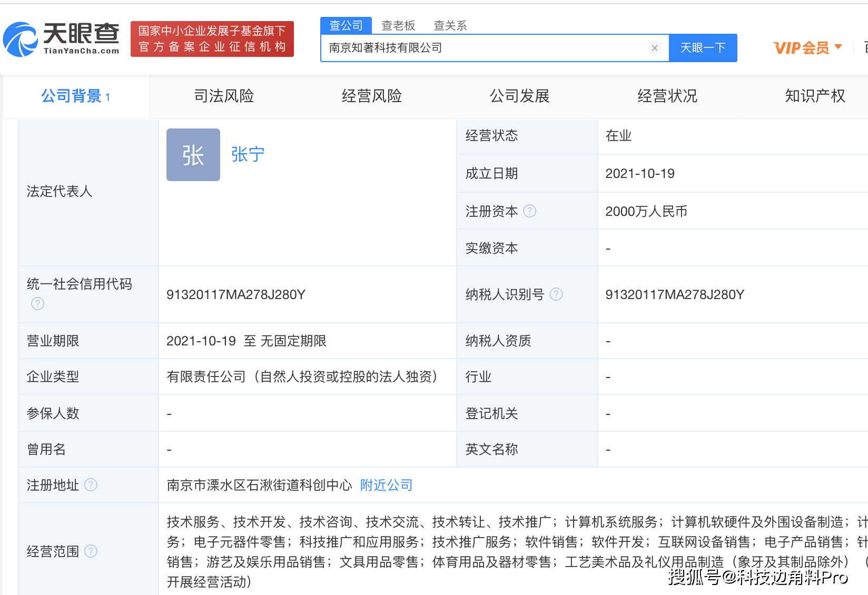
Task: Open the 知识产权 tab
Action: click(x=815, y=96)
